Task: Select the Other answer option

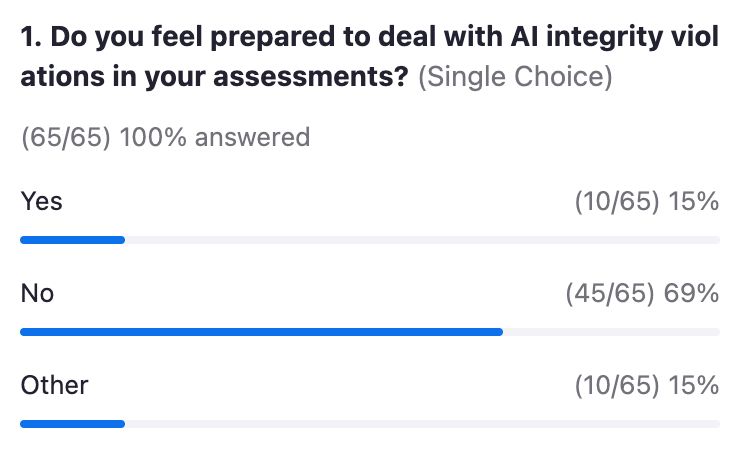Action: tap(54, 385)
